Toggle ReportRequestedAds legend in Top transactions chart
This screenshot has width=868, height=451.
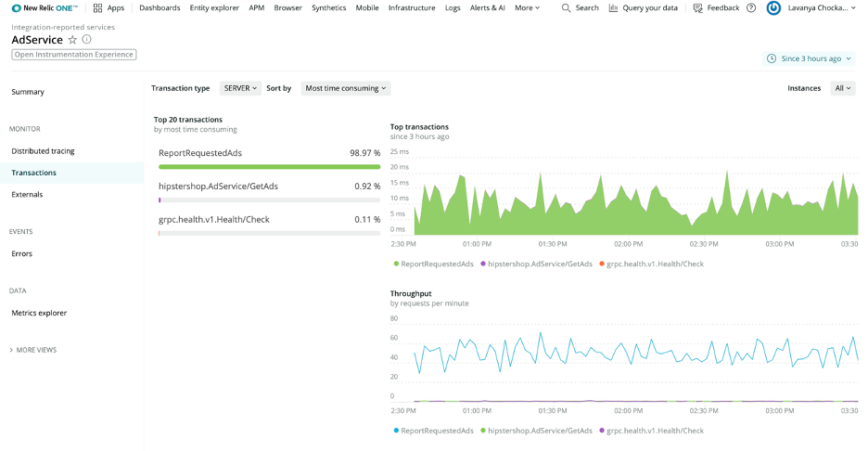tap(433, 264)
